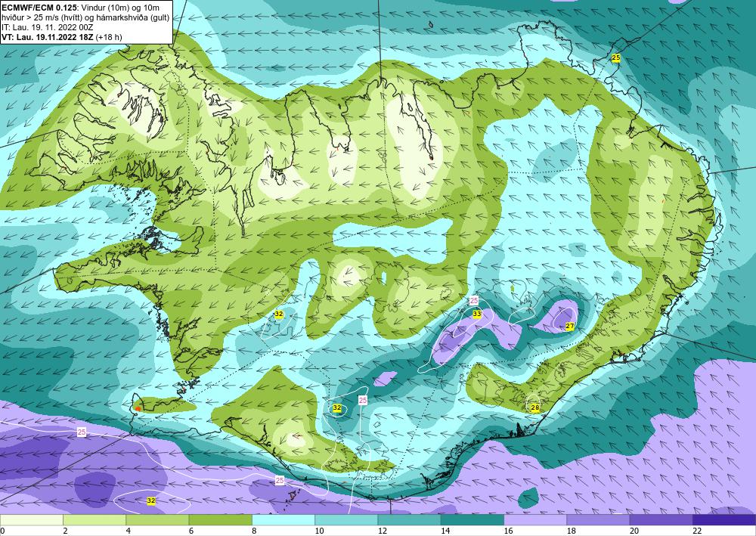Select the dark teal 14–16 m/s legend swatch
756x536 pixels.
click(472, 519)
